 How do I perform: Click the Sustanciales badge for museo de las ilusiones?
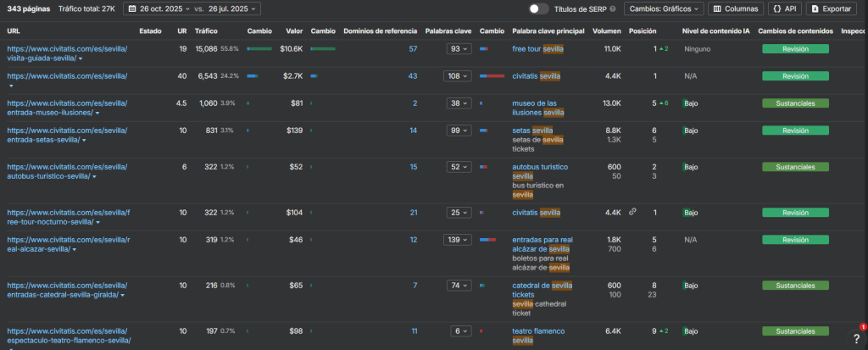(794, 103)
